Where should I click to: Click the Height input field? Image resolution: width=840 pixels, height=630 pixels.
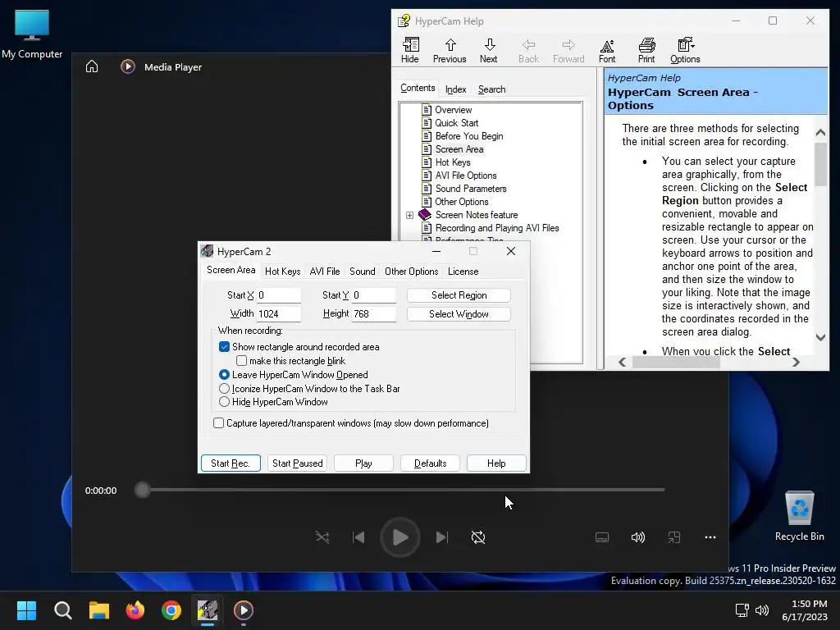coord(373,314)
